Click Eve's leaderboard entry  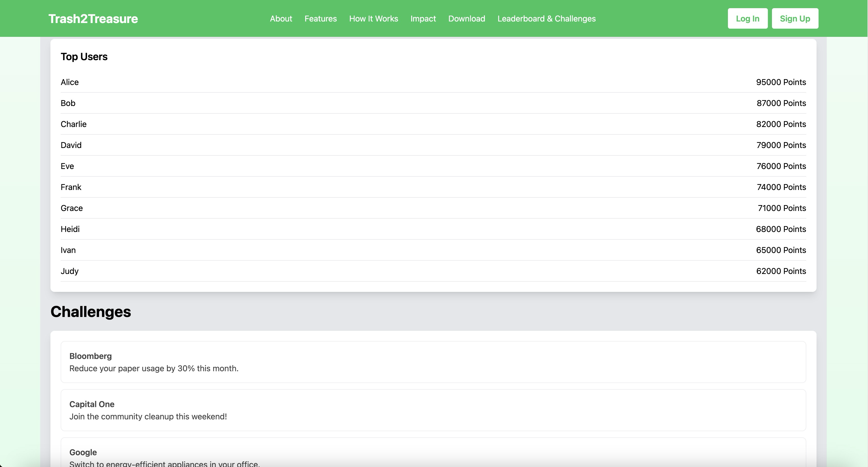click(67, 166)
